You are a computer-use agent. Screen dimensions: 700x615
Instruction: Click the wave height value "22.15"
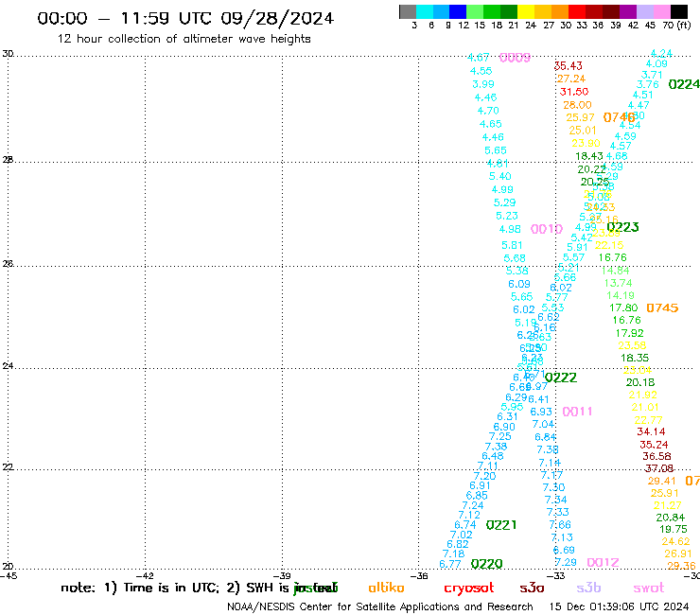(609, 245)
